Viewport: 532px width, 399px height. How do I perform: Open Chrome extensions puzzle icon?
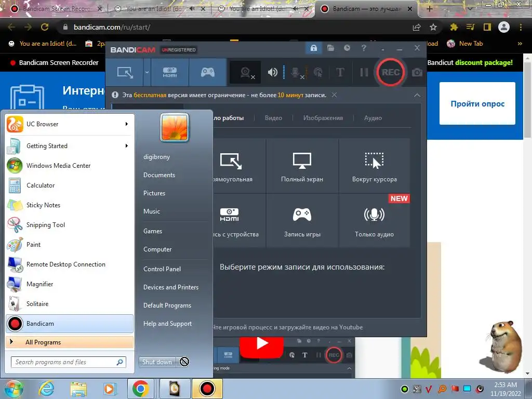pyautogui.click(x=454, y=27)
